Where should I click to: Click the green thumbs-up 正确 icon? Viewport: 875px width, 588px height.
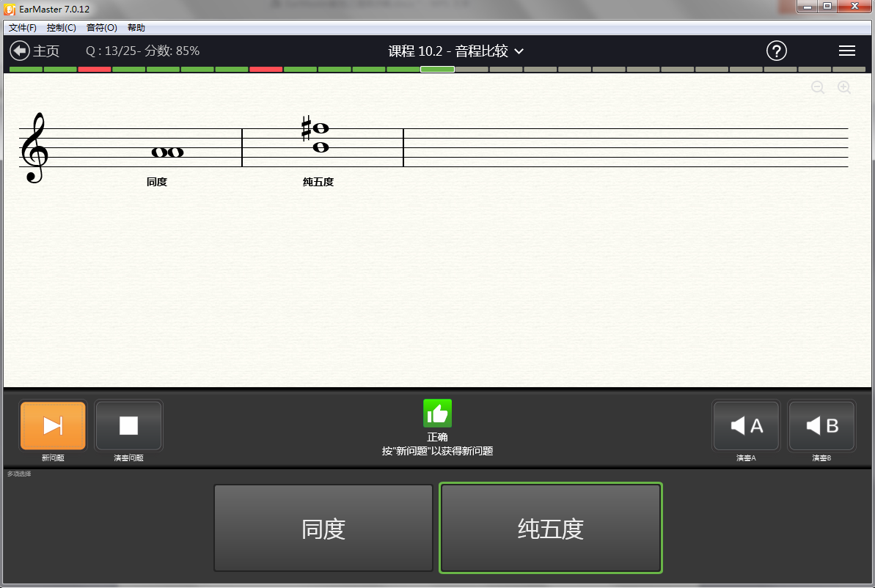[437, 413]
